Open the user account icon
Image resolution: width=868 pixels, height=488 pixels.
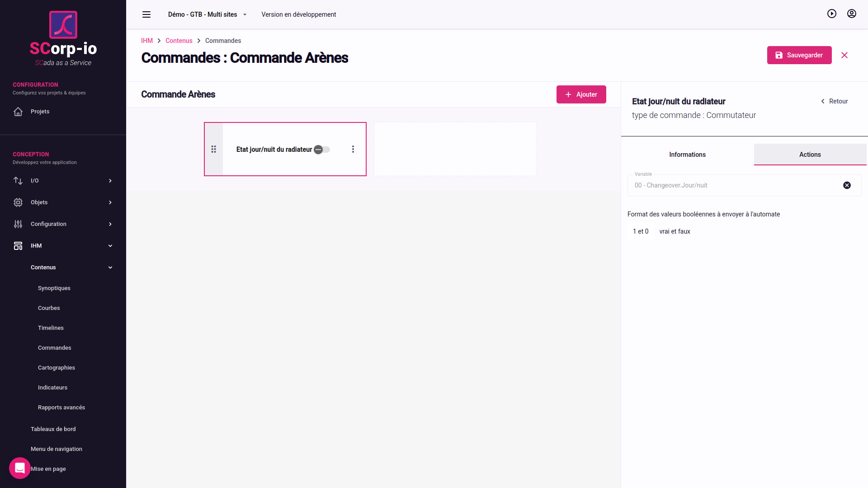[x=852, y=14]
